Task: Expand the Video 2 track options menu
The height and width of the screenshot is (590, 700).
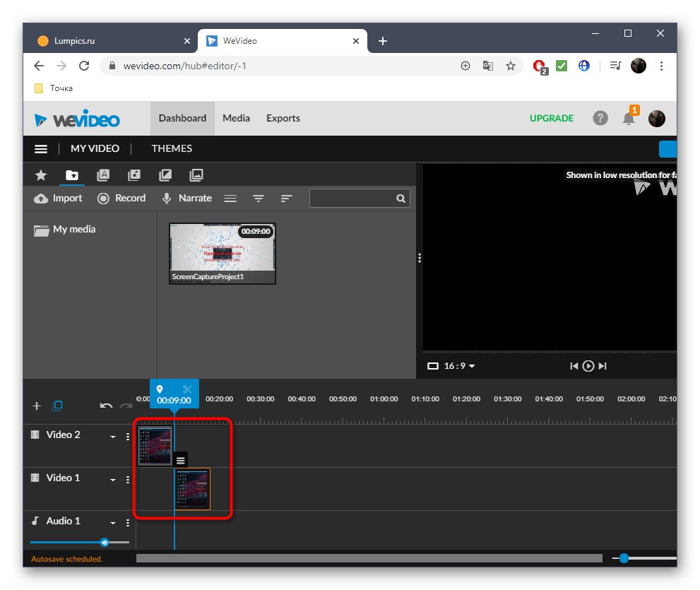Action: point(128,436)
